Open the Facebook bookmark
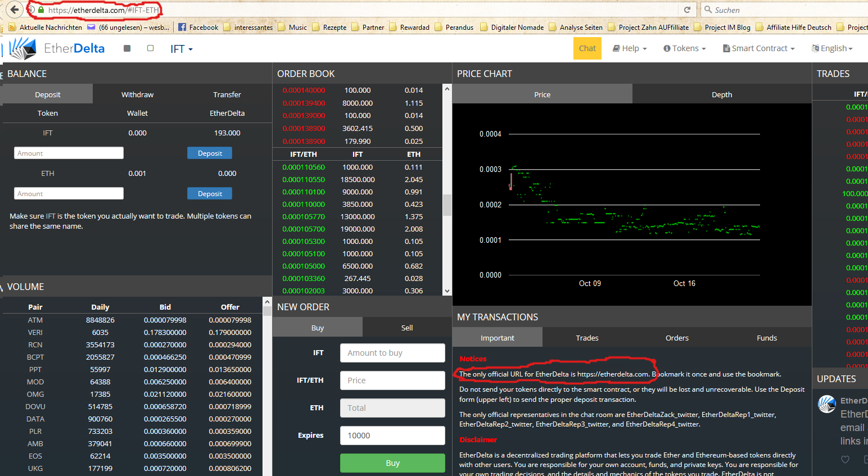The image size is (868, 476). [198, 27]
